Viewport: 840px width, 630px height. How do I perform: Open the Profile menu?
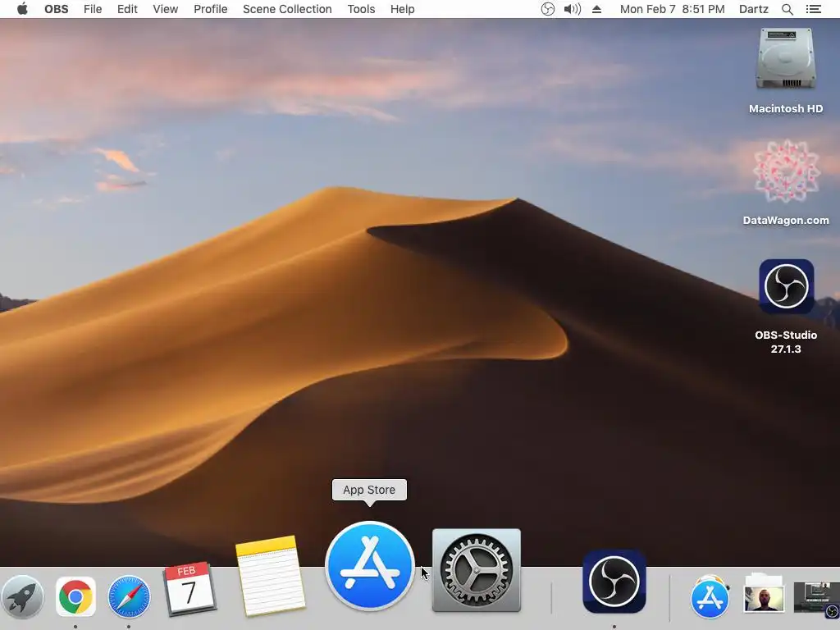[211, 9]
